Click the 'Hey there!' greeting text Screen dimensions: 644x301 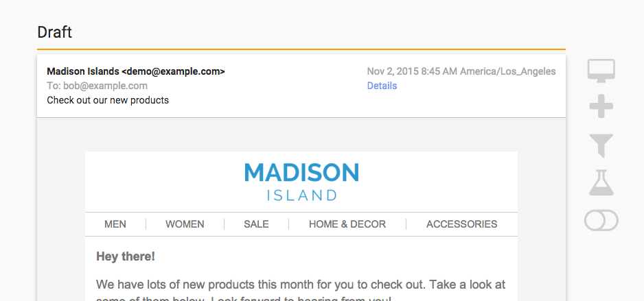126,257
